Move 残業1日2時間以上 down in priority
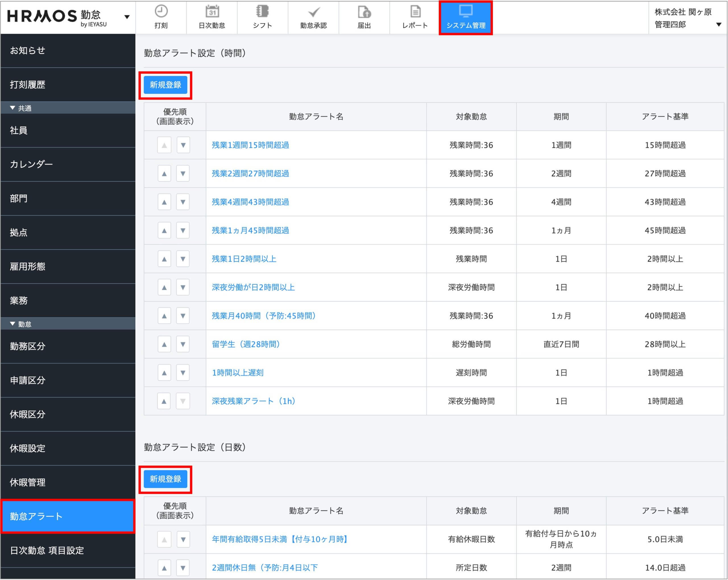728x580 pixels. tap(183, 259)
